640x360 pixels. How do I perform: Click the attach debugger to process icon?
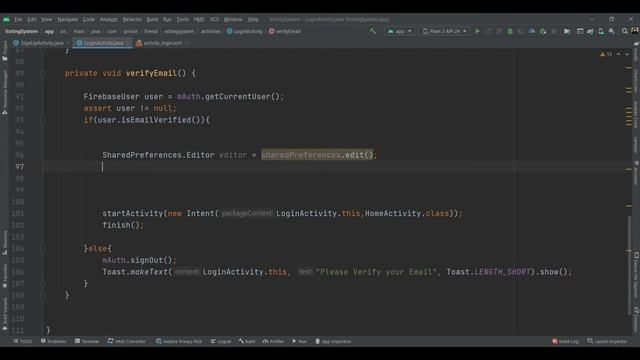(x=542, y=31)
